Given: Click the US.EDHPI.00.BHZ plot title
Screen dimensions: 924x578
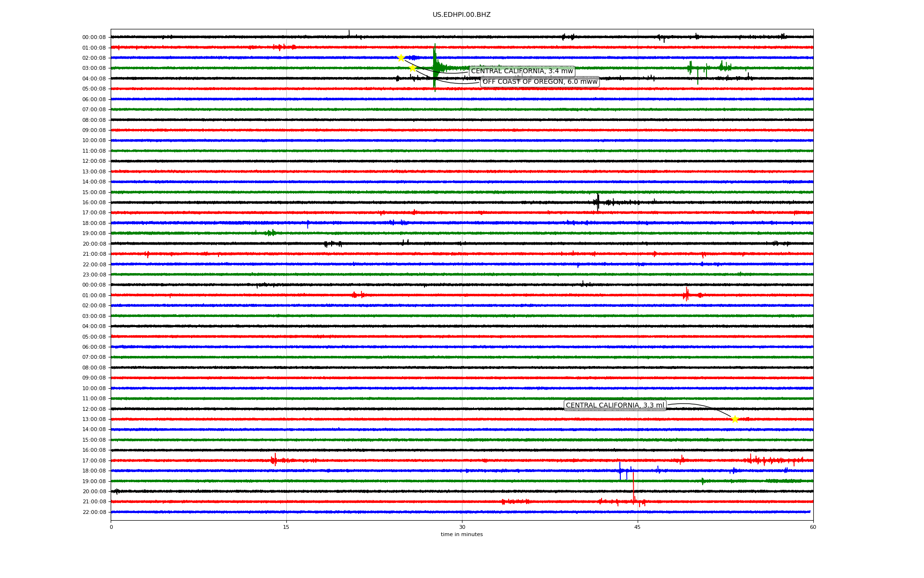Looking at the screenshot, I should [x=461, y=15].
